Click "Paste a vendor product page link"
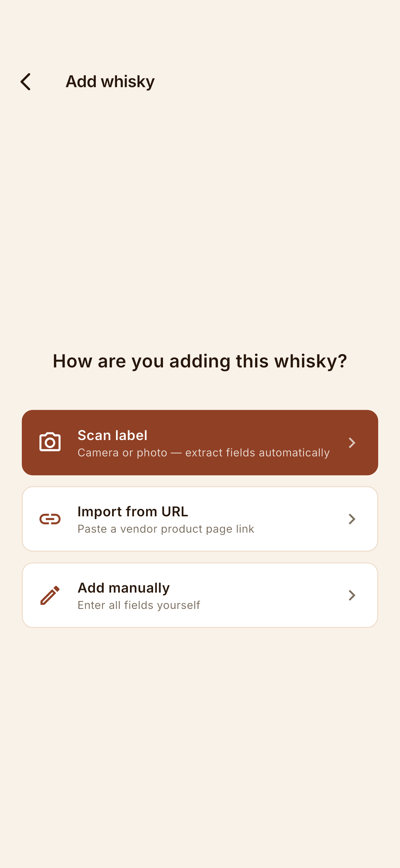 165,529
